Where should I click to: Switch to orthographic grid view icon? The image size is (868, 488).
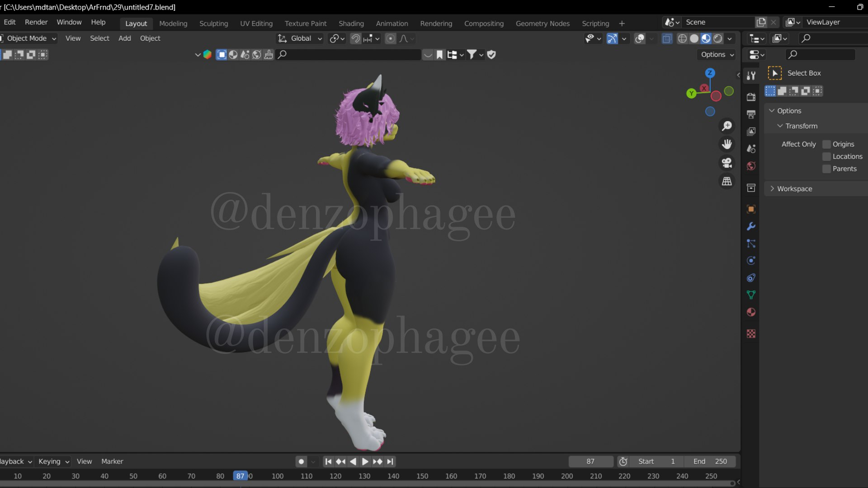coord(727,181)
